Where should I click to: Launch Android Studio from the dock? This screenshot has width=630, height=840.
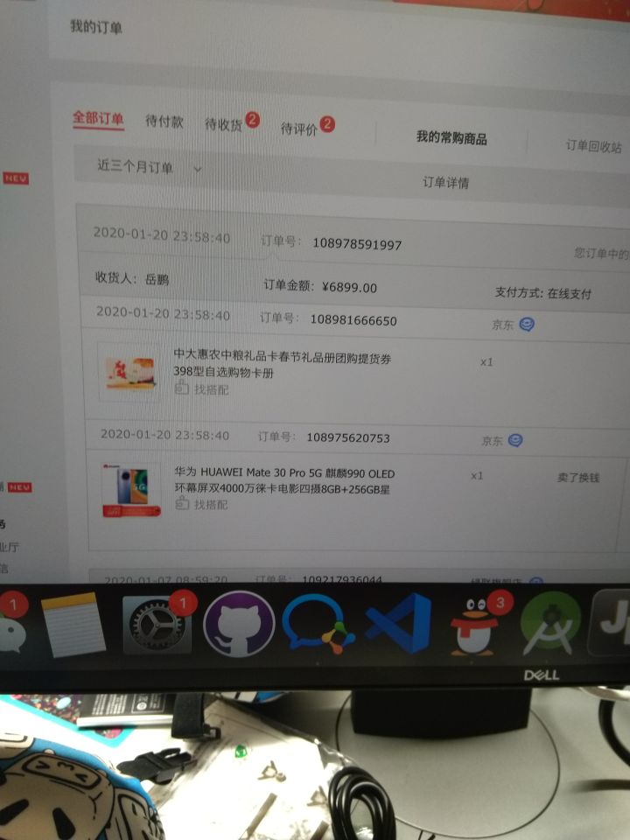click(x=551, y=623)
